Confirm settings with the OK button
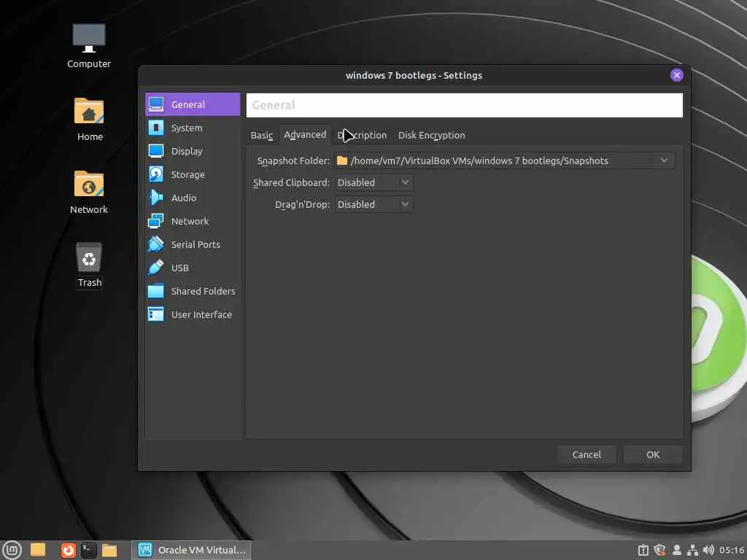The height and width of the screenshot is (560, 747). tap(653, 454)
